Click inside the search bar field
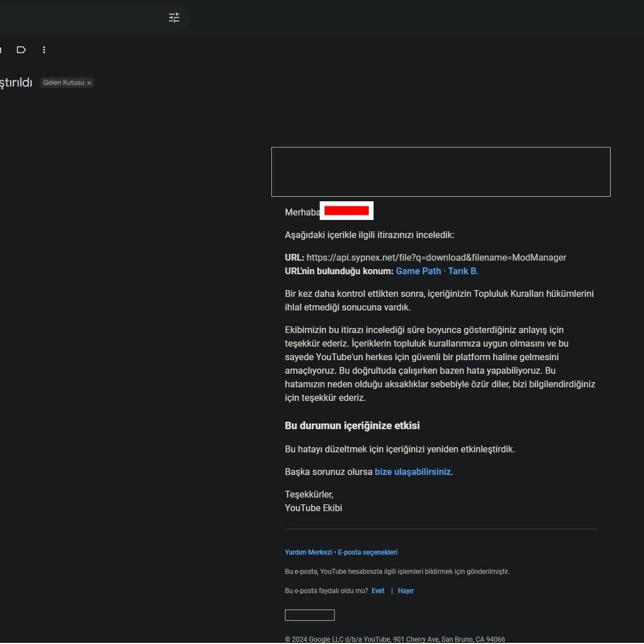 coord(79,18)
